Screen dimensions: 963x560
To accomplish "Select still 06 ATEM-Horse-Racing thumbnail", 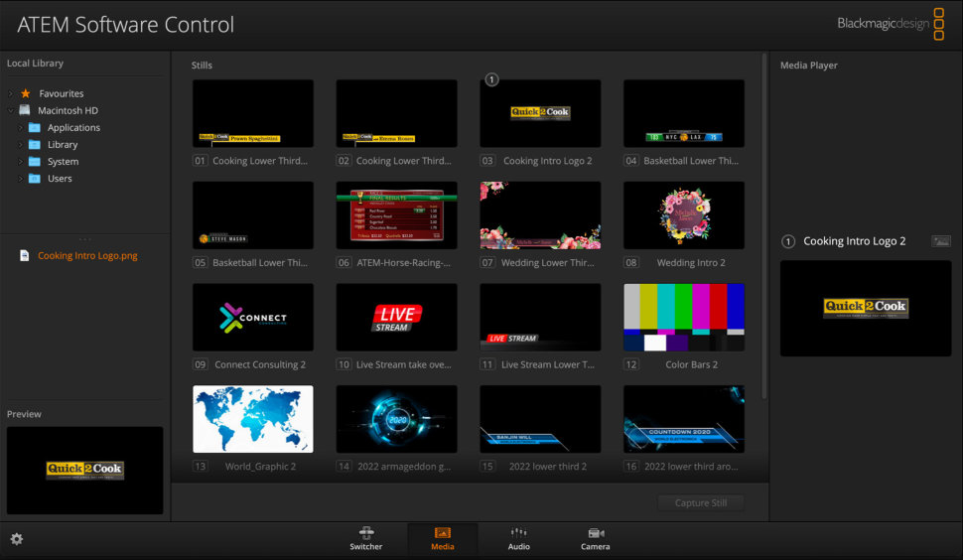I will pyautogui.click(x=397, y=215).
